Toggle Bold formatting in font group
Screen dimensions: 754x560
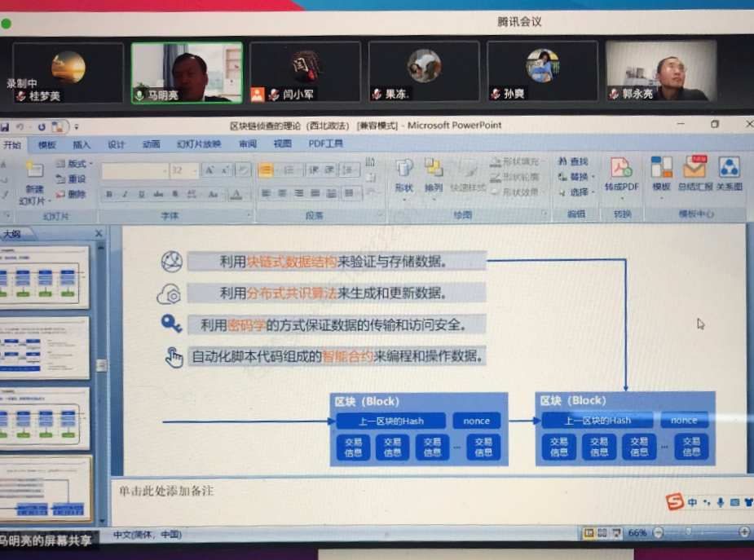coord(109,194)
